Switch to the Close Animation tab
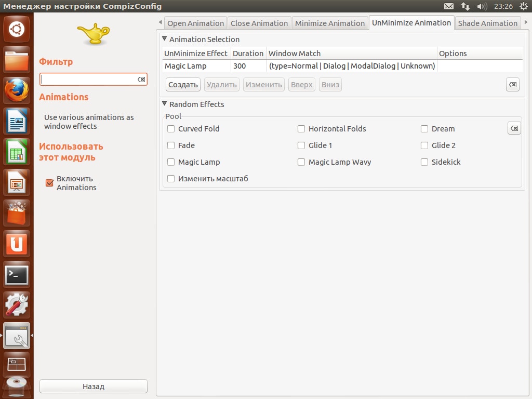Viewport: 532px width, 399px height. pos(259,23)
